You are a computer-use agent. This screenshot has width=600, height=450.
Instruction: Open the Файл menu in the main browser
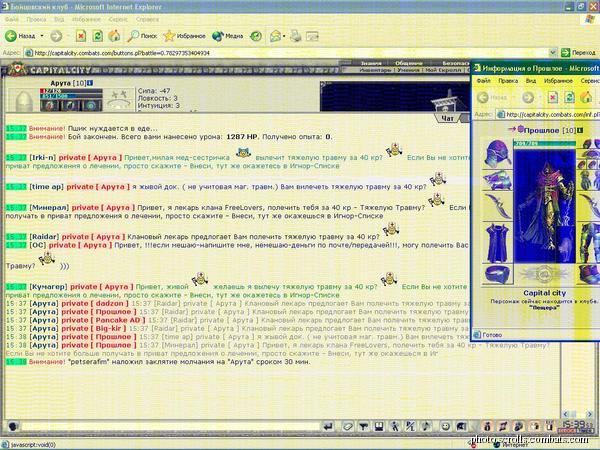(11, 19)
